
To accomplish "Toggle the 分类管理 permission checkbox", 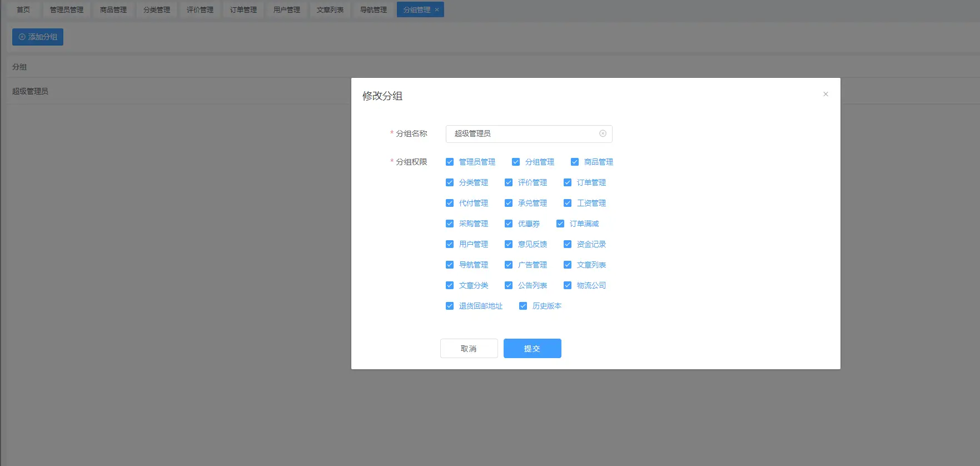I will (x=450, y=182).
